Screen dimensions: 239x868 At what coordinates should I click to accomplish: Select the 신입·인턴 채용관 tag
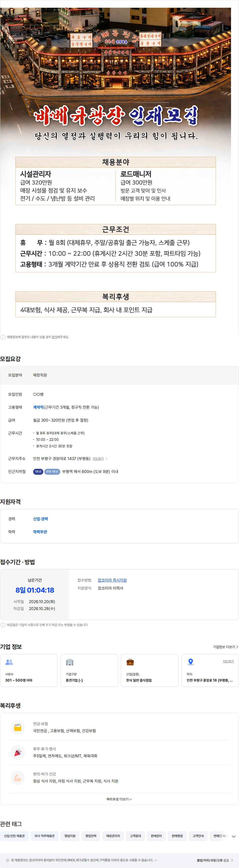coord(14,836)
